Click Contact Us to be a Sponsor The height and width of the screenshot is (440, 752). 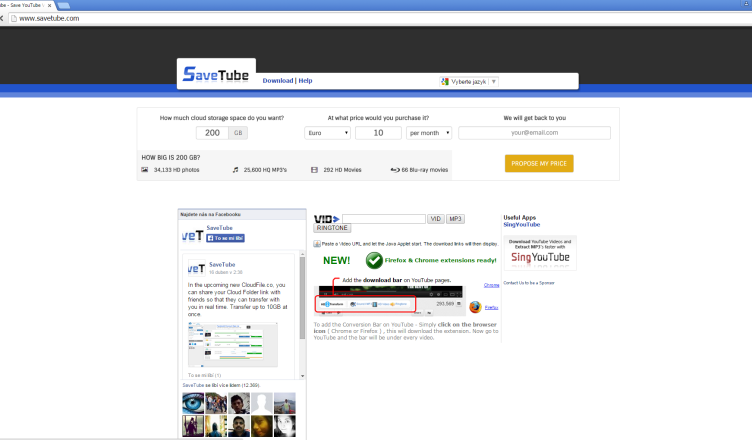[x=529, y=283]
